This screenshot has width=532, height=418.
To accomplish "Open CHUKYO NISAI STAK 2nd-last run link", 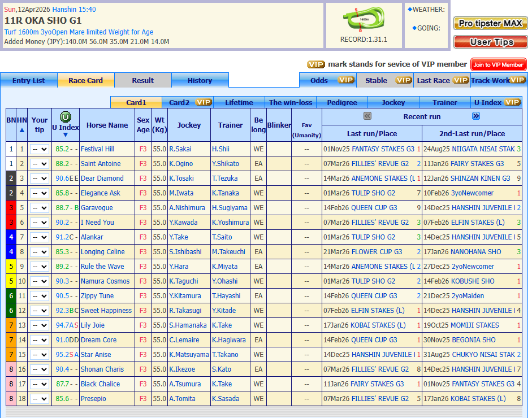I will pos(483,355).
